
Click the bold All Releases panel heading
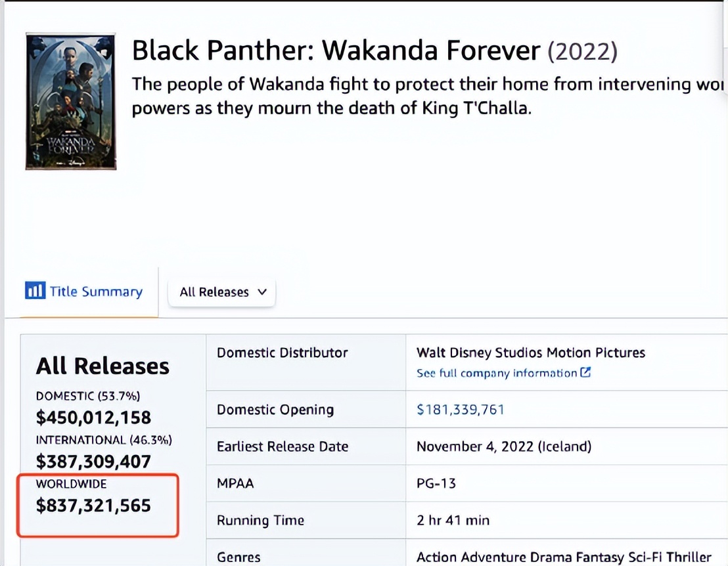[x=102, y=366]
